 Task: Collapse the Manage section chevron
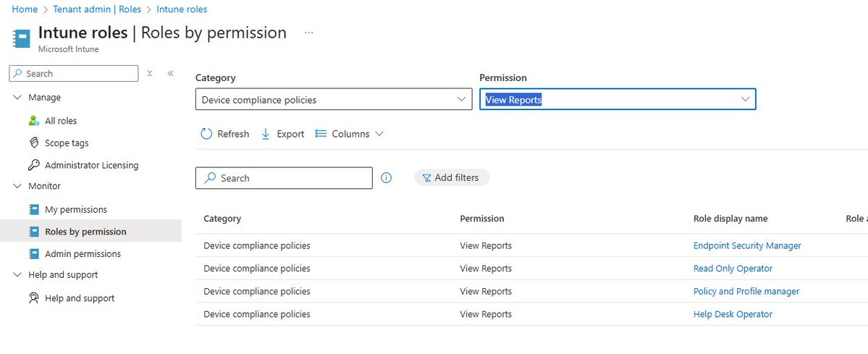tap(17, 98)
